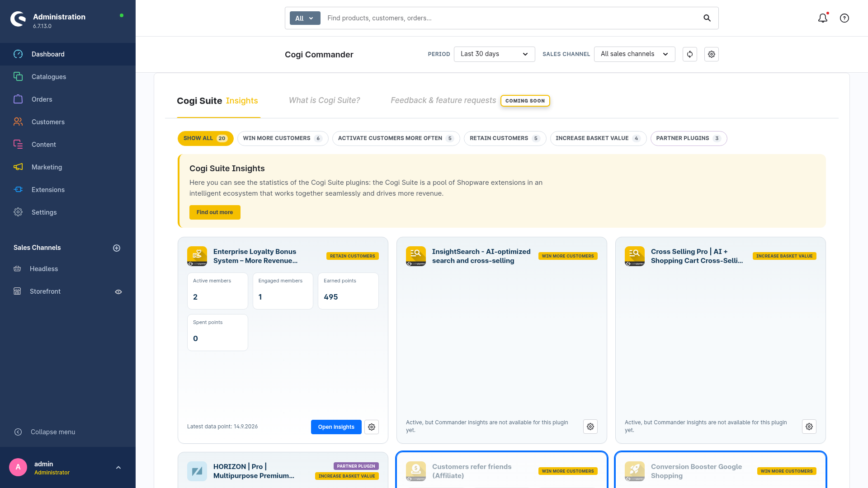Add a new sales channel

coord(117,248)
